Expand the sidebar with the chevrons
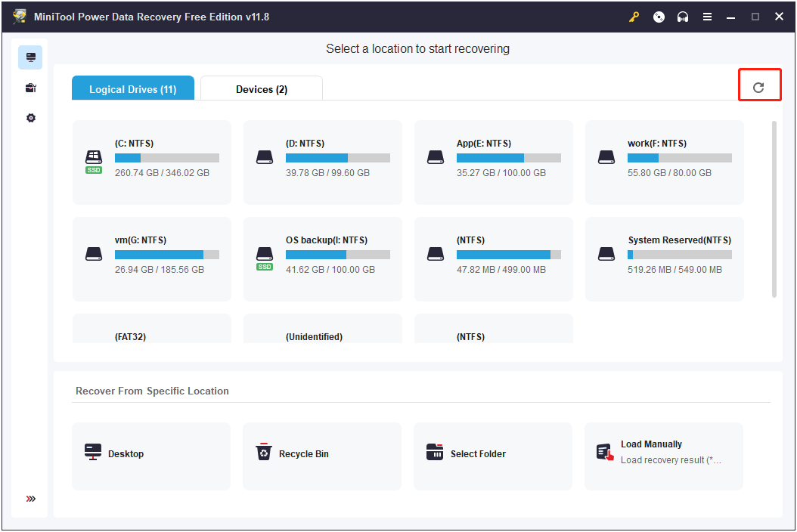Screen dimensions: 797x532 30,499
